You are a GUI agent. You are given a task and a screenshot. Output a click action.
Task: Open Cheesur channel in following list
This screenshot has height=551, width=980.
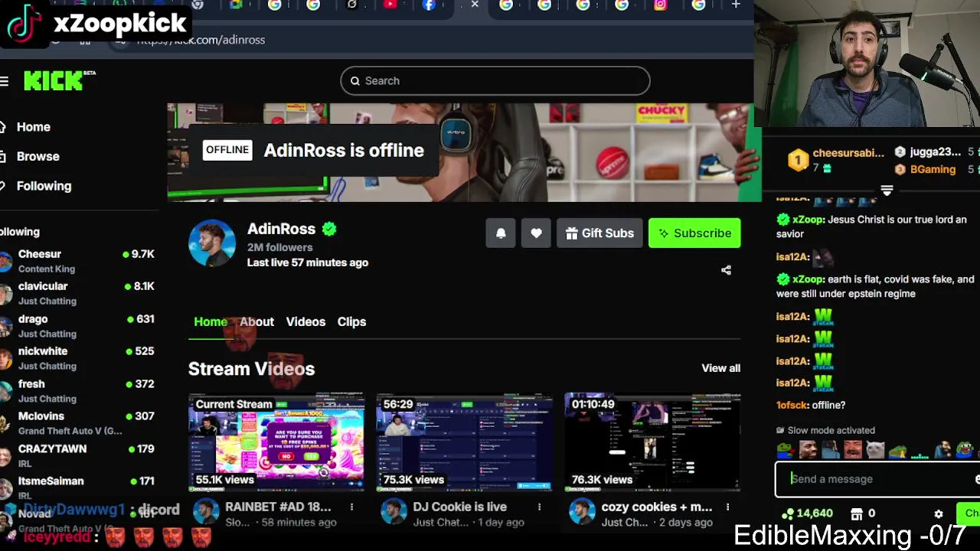(77, 261)
